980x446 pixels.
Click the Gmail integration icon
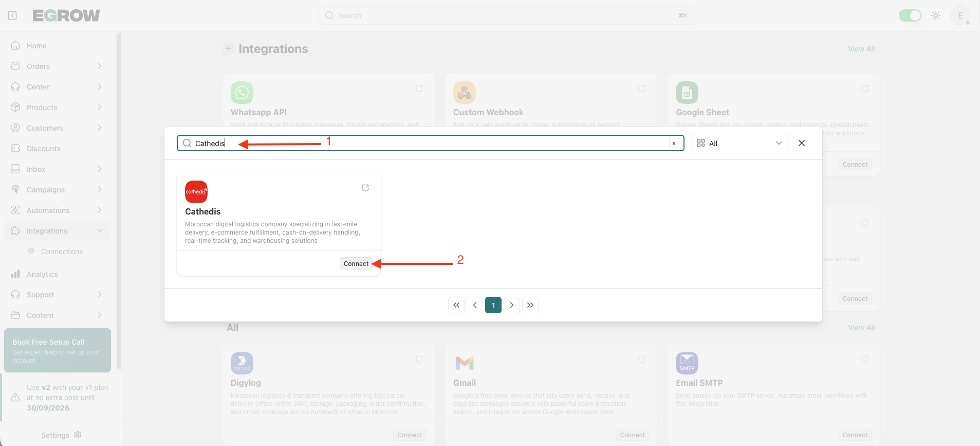point(465,363)
